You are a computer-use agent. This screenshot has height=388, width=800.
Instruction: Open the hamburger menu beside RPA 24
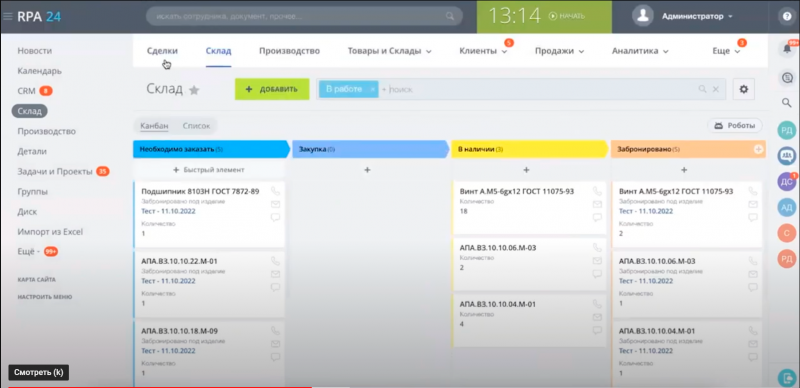tap(7, 16)
